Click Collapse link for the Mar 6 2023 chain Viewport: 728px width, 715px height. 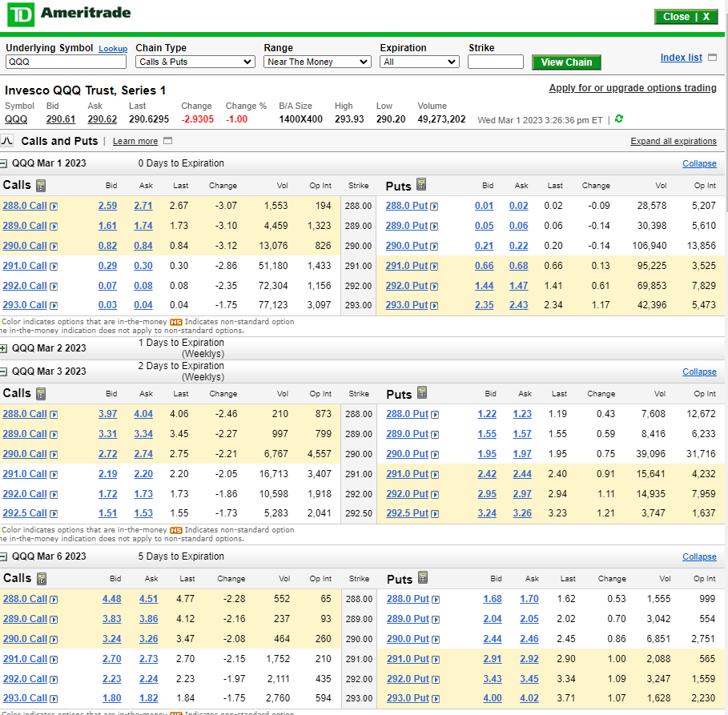[x=699, y=556]
